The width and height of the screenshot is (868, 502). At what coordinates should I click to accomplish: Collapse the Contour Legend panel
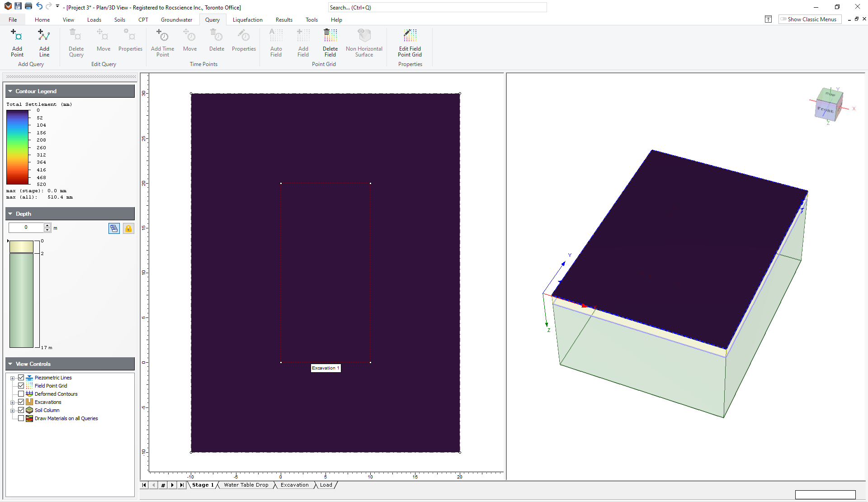pyautogui.click(x=9, y=91)
